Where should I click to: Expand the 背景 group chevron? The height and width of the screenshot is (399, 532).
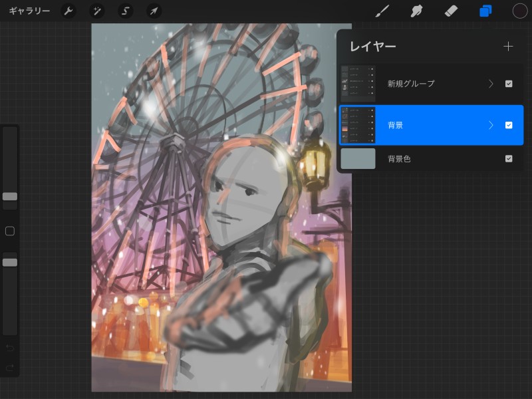click(491, 125)
